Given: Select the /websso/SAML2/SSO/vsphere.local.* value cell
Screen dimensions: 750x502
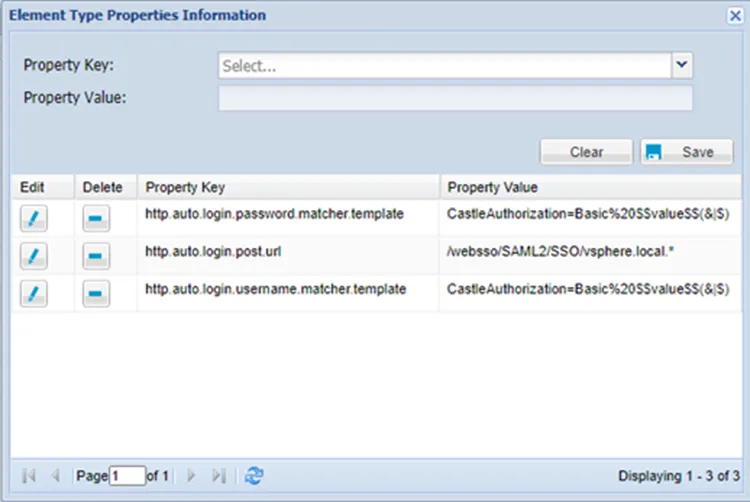Looking at the screenshot, I should (591, 256).
